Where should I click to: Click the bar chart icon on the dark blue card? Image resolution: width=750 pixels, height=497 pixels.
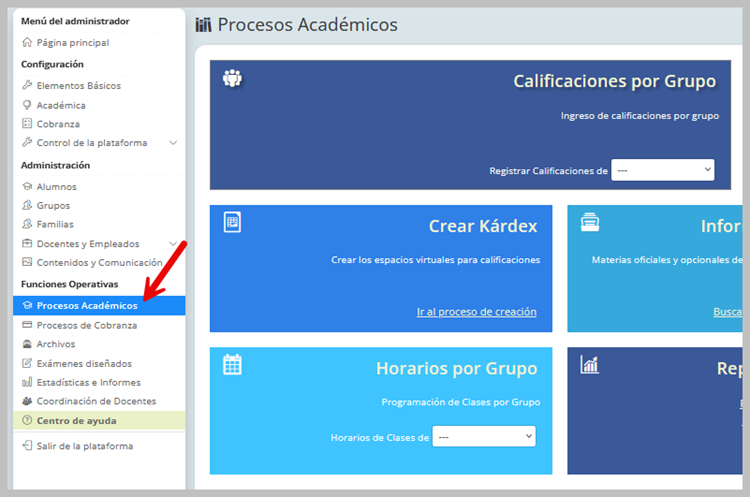(x=590, y=365)
